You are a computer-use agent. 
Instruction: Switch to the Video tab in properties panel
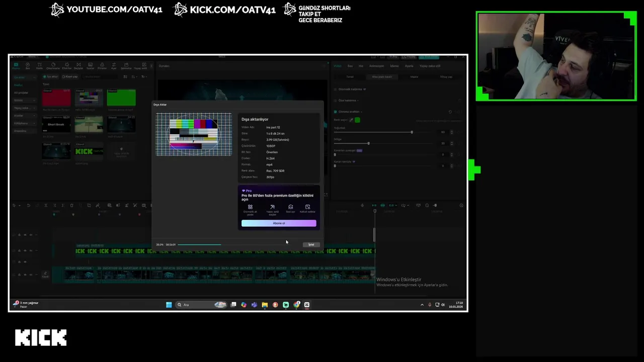(338, 66)
